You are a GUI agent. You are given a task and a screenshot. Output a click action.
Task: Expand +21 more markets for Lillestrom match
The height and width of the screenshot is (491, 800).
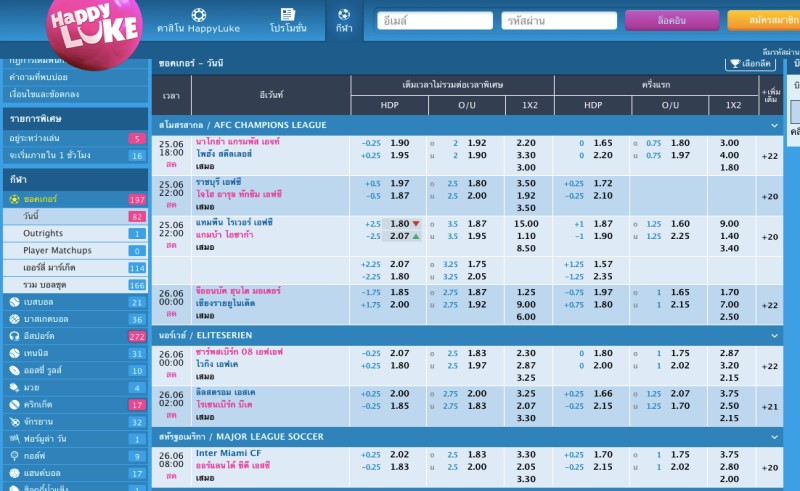769,407
